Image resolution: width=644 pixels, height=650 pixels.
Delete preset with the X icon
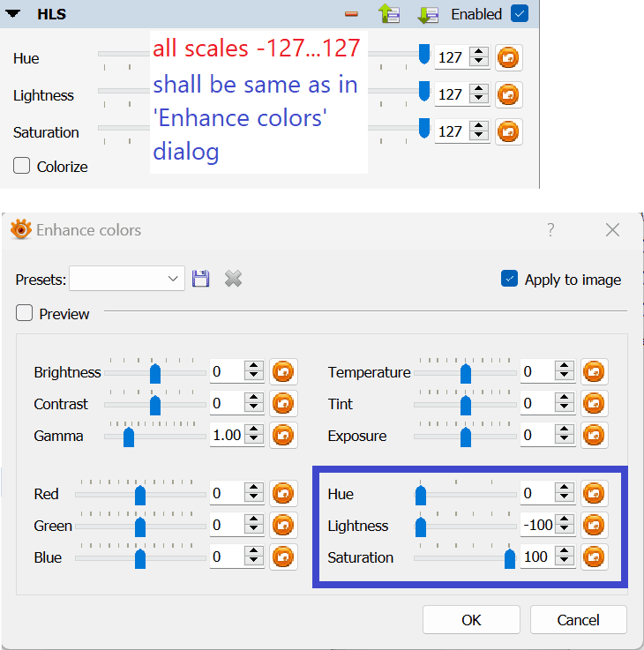coord(233,280)
